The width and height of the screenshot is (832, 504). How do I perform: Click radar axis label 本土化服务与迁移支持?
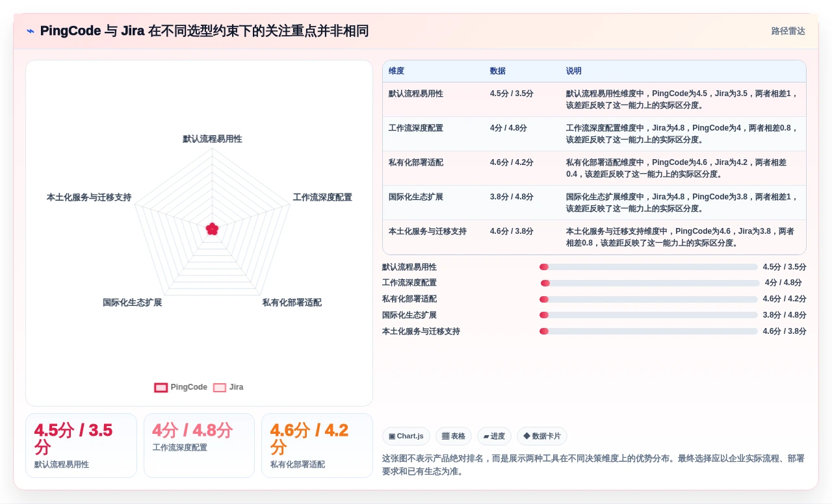point(89,197)
